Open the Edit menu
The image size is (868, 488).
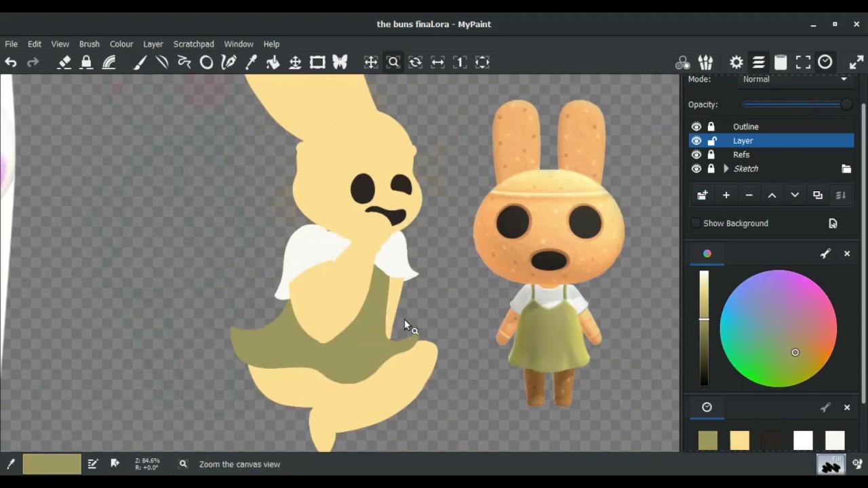pos(35,44)
